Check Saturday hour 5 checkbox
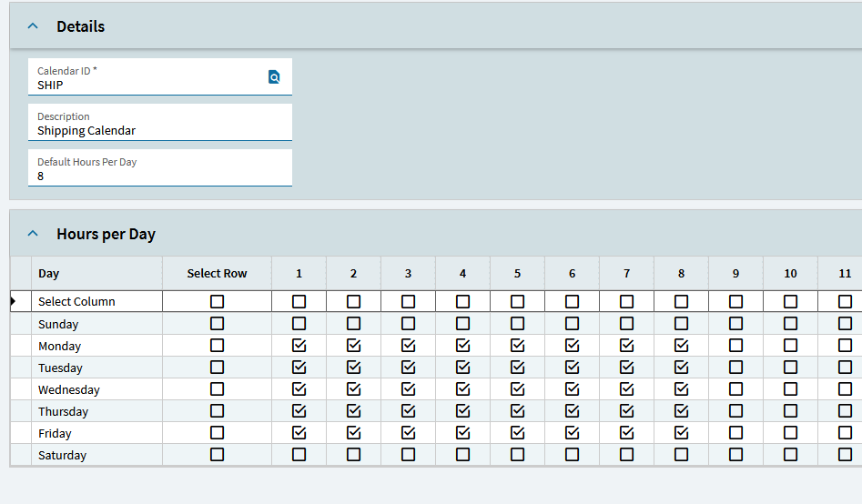862x504 pixels. [x=517, y=455]
